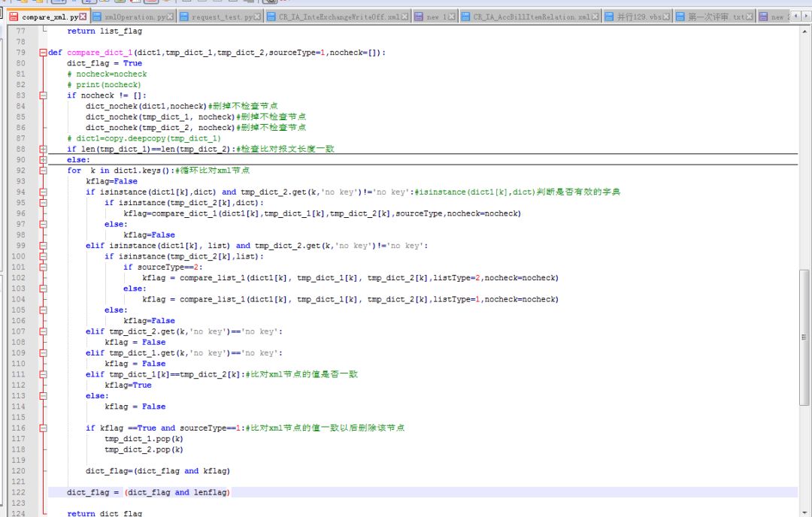
Task: Click 'kflag=False' on line 93
Action: [112, 181]
